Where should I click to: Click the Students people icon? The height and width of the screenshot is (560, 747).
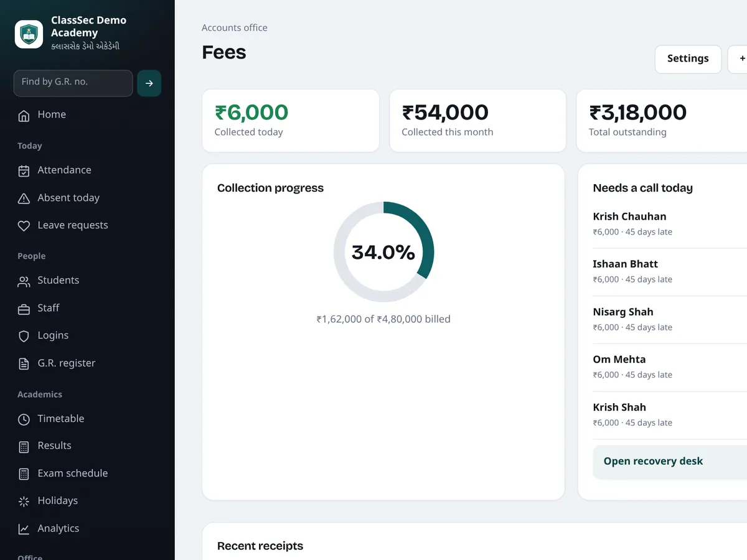(24, 281)
